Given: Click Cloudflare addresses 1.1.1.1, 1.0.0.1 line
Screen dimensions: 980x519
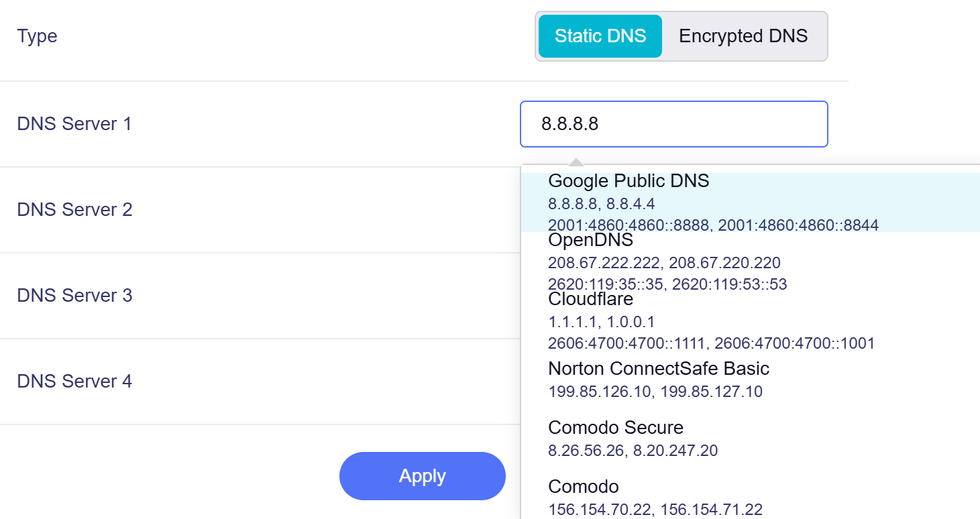Looking at the screenshot, I should pyautogui.click(x=601, y=322).
